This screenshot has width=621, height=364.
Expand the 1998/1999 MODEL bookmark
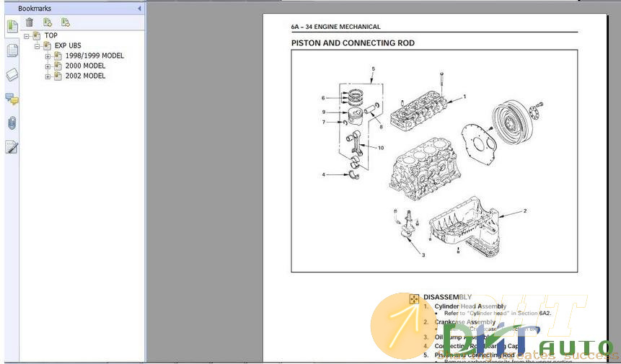48,56
